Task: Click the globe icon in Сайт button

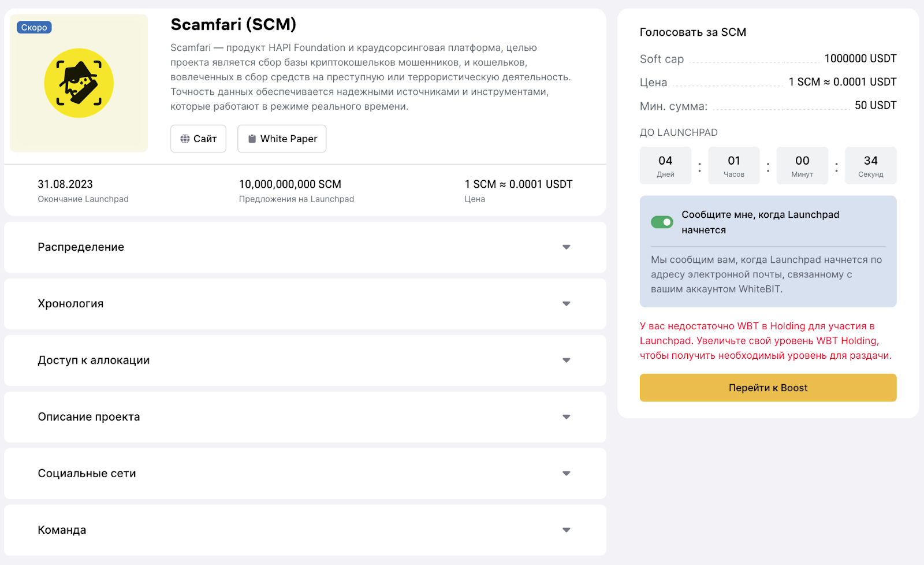Action: (185, 139)
